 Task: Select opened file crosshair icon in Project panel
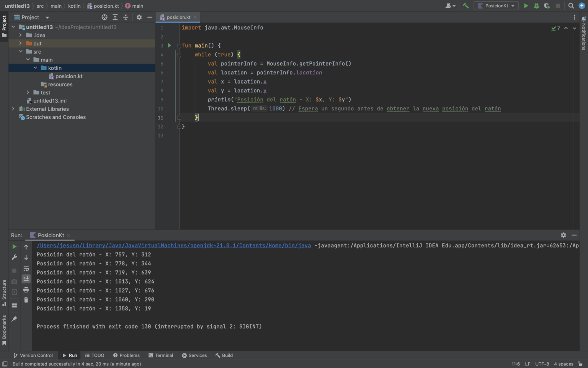click(105, 17)
